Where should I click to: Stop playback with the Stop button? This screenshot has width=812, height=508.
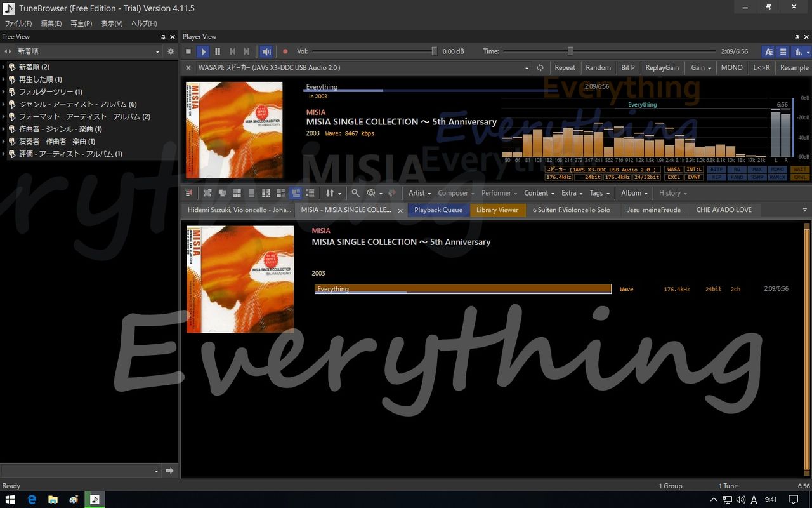pos(188,51)
